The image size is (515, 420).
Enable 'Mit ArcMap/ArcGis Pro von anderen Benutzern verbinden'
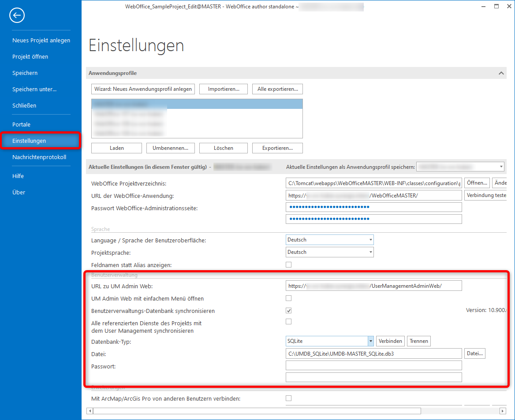coord(288,398)
